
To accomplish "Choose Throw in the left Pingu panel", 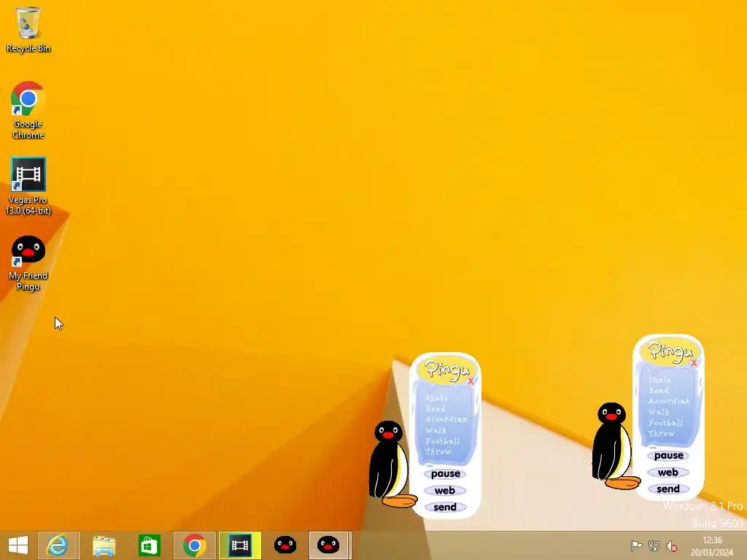I will click(x=438, y=451).
